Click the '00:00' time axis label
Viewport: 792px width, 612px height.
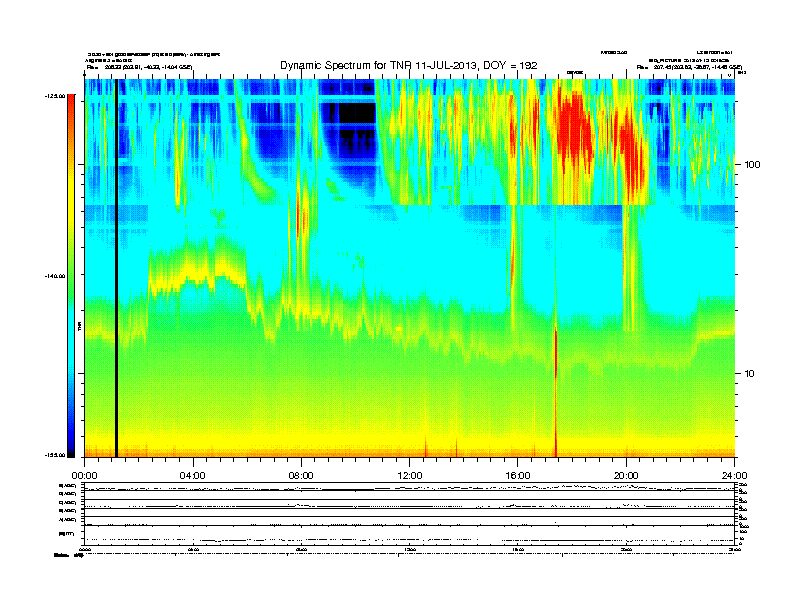pyautogui.click(x=84, y=476)
